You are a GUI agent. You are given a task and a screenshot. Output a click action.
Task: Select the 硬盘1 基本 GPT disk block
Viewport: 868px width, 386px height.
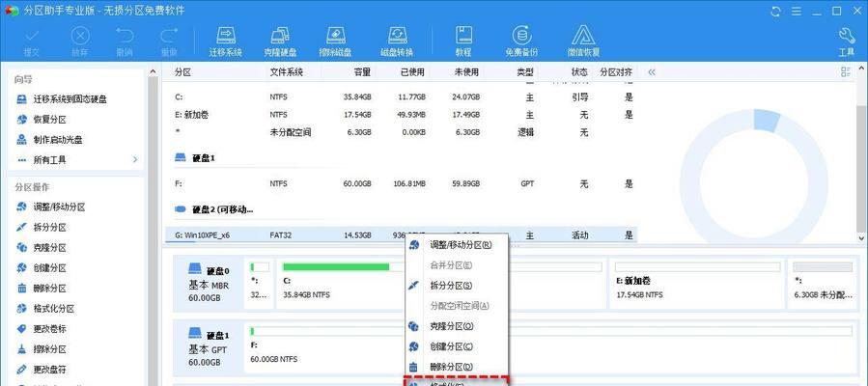tap(209, 349)
